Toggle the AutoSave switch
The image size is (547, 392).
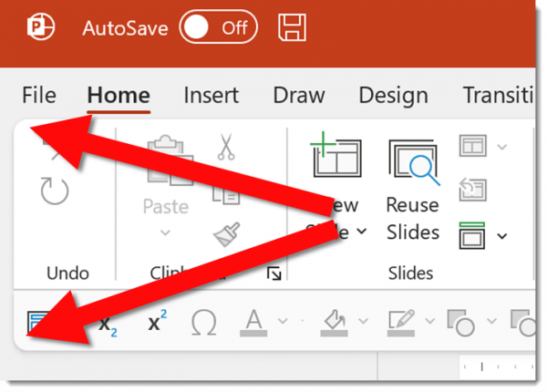(217, 27)
